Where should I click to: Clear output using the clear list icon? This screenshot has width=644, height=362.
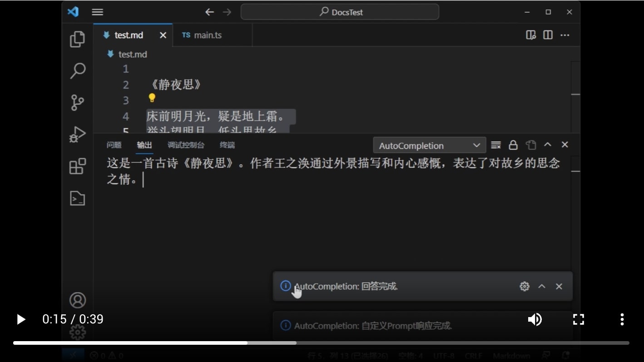pos(496,145)
